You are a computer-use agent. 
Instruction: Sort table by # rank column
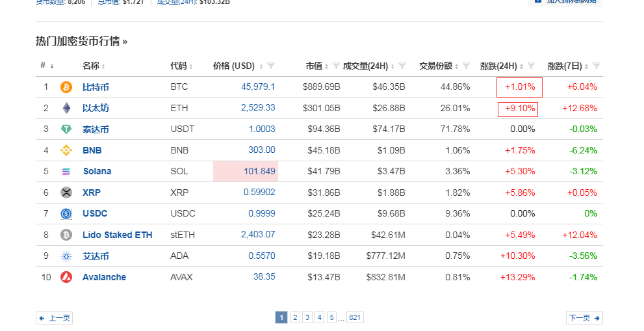(52, 66)
